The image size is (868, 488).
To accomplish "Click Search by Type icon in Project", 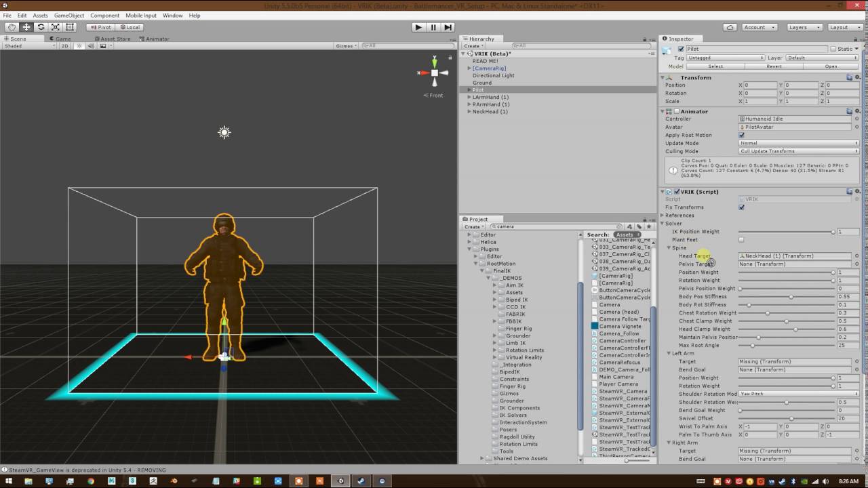I will 630,226.
